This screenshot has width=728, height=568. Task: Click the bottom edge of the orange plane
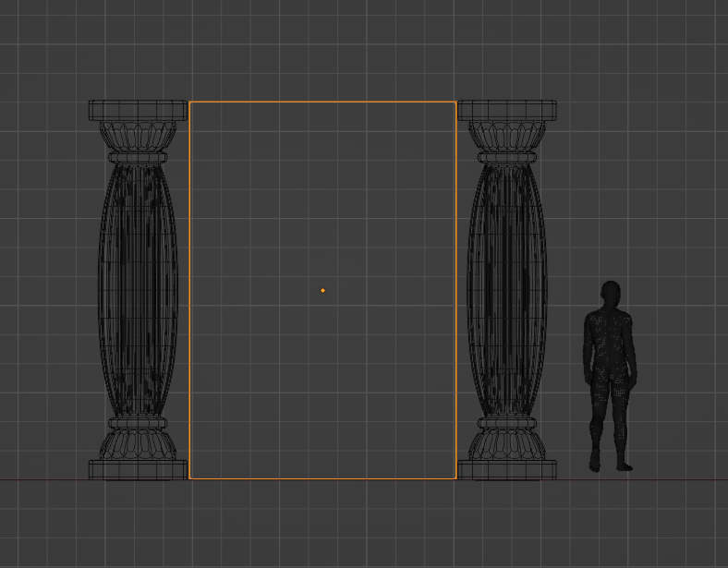tap(322, 478)
